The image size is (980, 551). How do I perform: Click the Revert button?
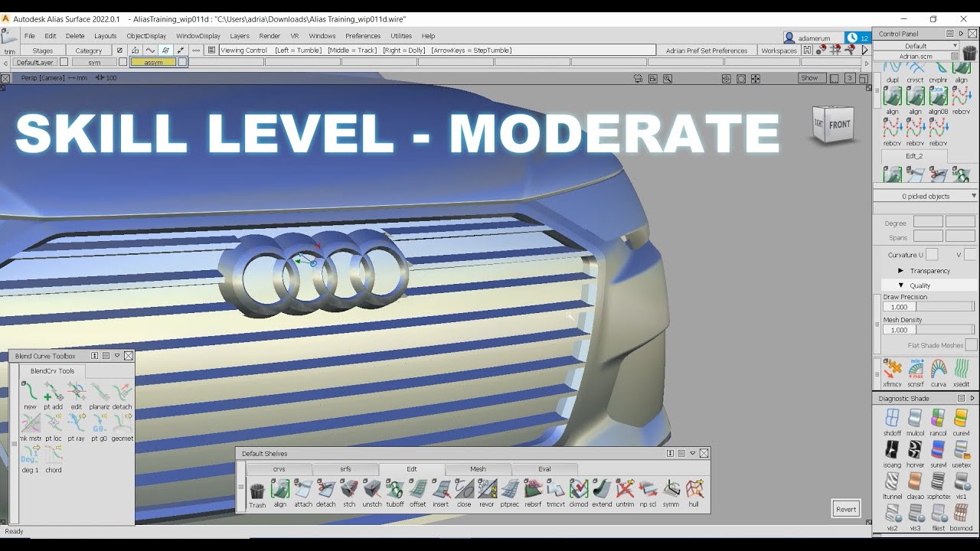click(846, 509)
